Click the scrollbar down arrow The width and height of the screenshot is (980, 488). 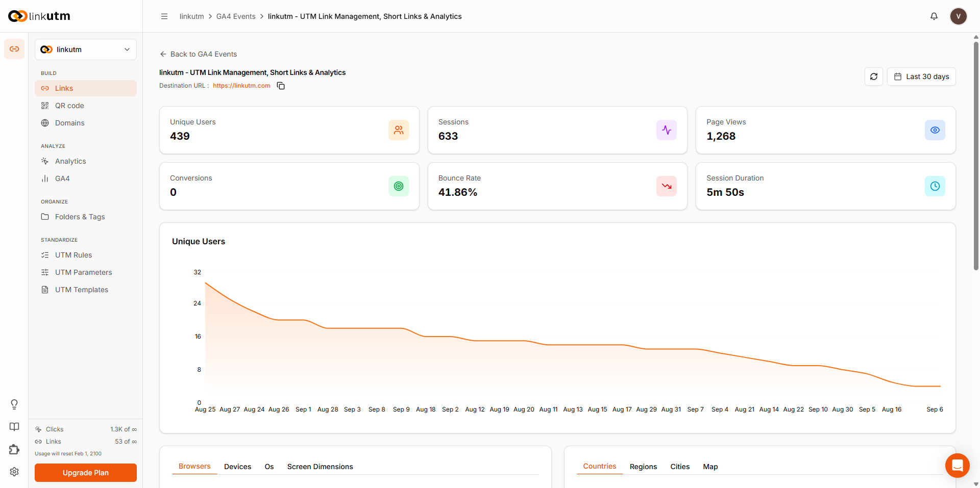pyautogui.click(x=976, y=484)
